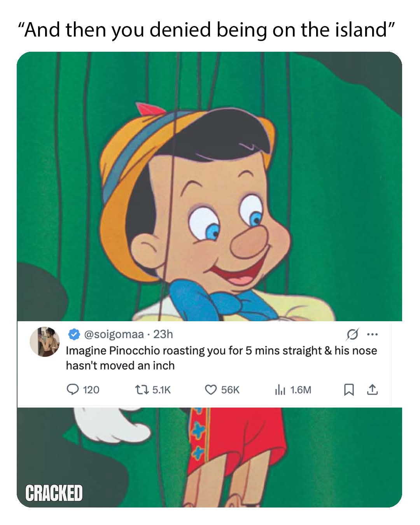Click the slashed circle icon beside the dots
The width and height of the screenshot is (420, 525).
coord(352,334)
